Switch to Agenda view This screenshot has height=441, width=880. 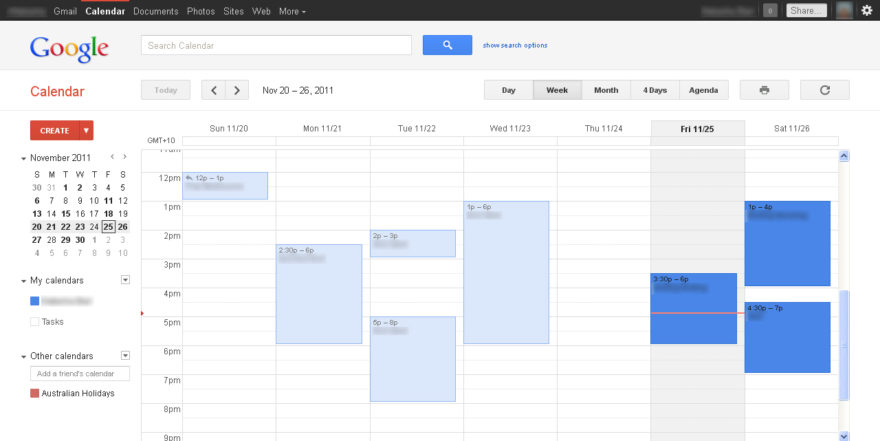(x=704, y=90)
